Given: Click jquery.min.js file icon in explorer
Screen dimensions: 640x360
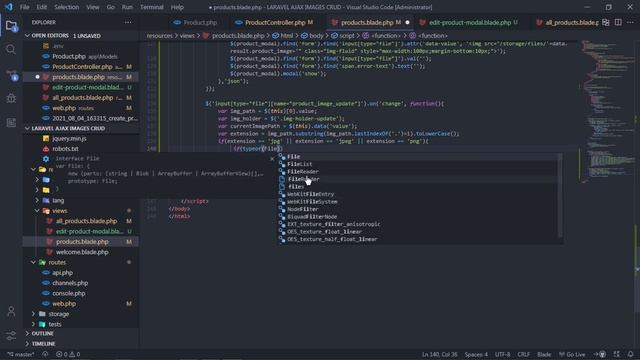Looking at the screenshot, I should pos(46,138).
